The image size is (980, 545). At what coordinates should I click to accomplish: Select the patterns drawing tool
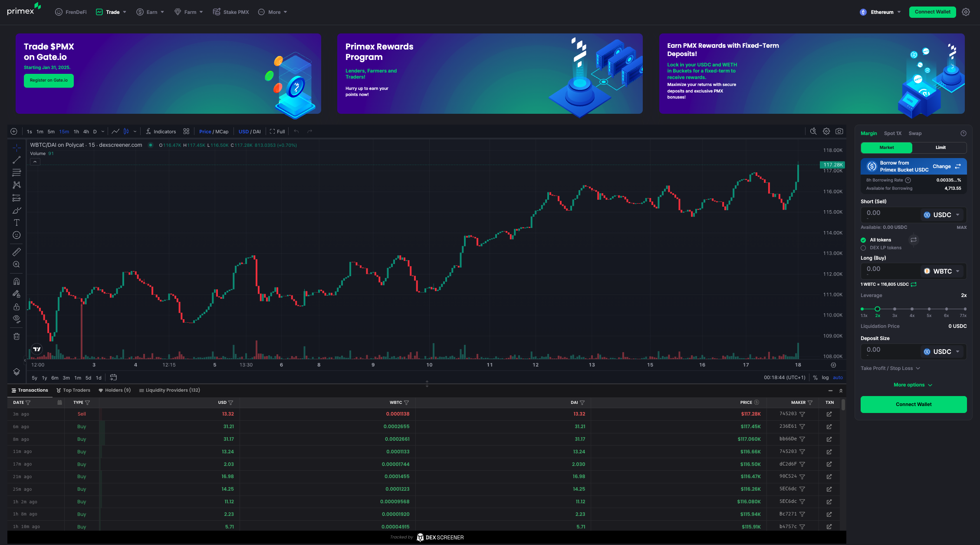coord(16,185)
